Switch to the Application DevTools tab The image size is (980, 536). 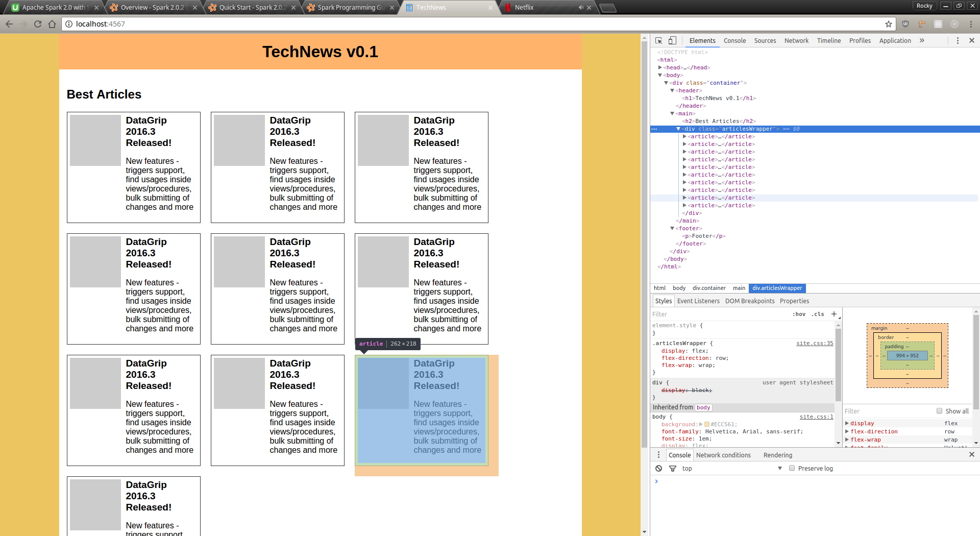click(895, 40)
